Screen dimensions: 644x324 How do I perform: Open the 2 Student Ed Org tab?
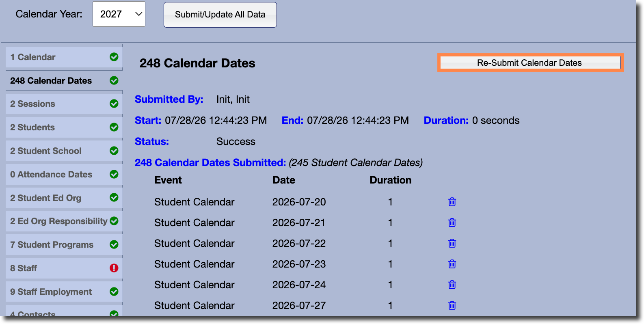[64, 198]
